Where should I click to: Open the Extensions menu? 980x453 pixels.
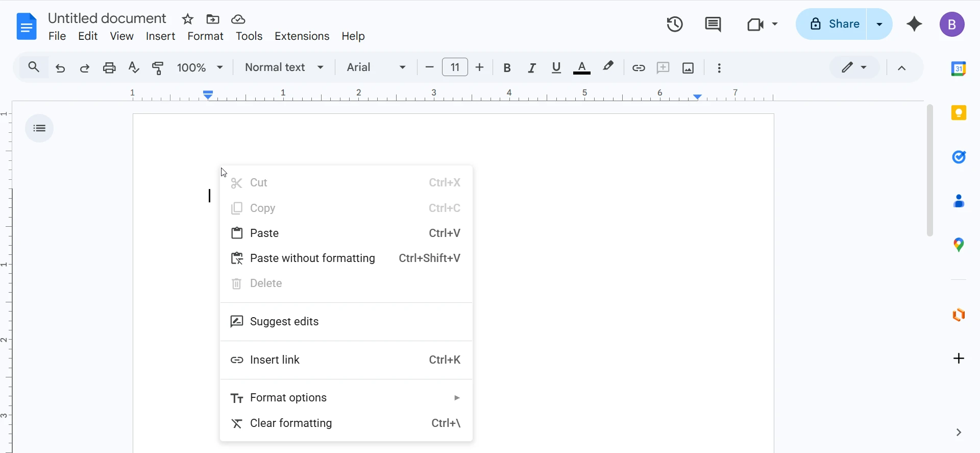tap(302, 36)
